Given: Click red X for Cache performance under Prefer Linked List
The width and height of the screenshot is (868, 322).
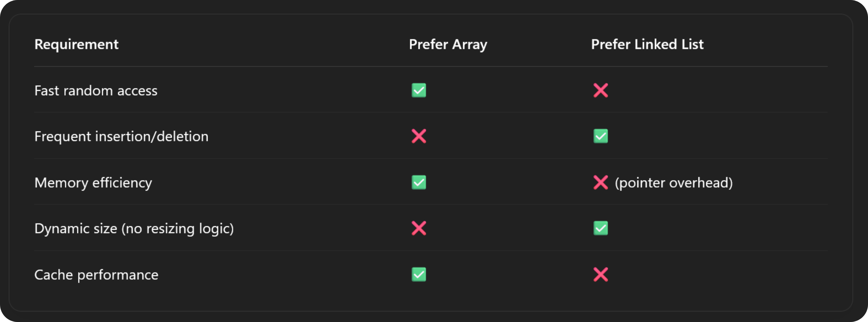Looking at the screenshot, I should click(600, 275).
